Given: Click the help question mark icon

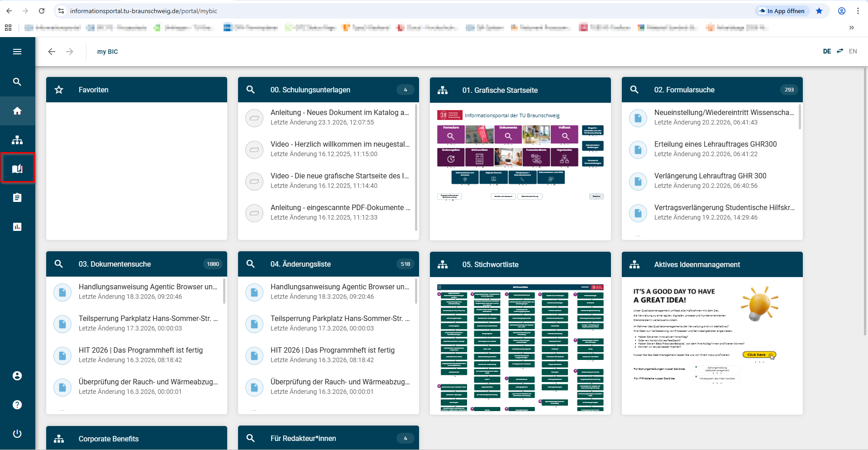Looking at the screenshot, I should [17, 405].
